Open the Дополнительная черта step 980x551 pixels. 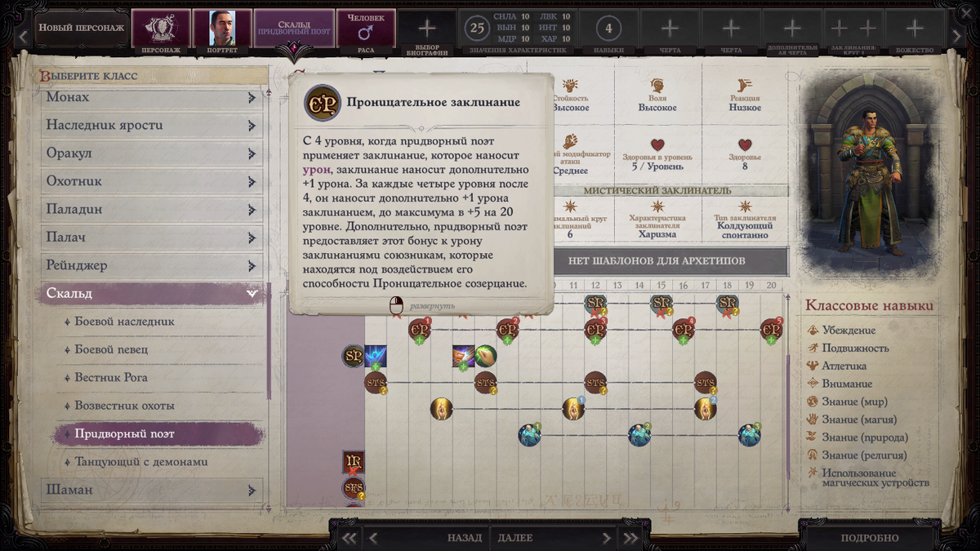tap(792, 33)
